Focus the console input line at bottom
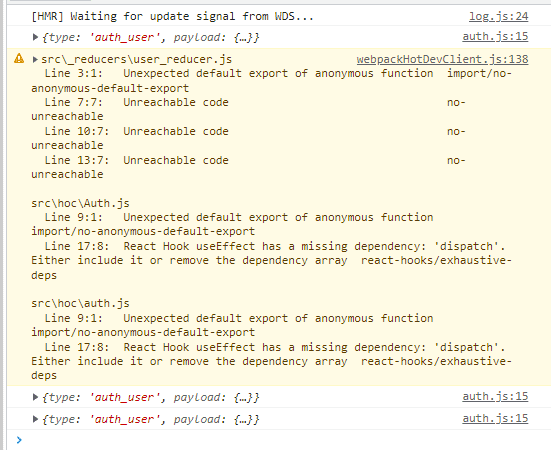Screen dimensions: 551x450 coord(281,440)
